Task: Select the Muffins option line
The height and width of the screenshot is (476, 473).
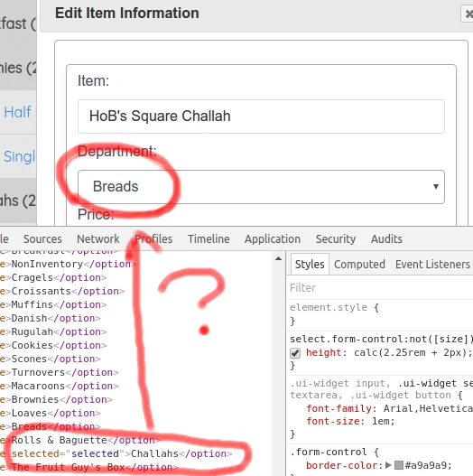Action: [x=53, y=304]
